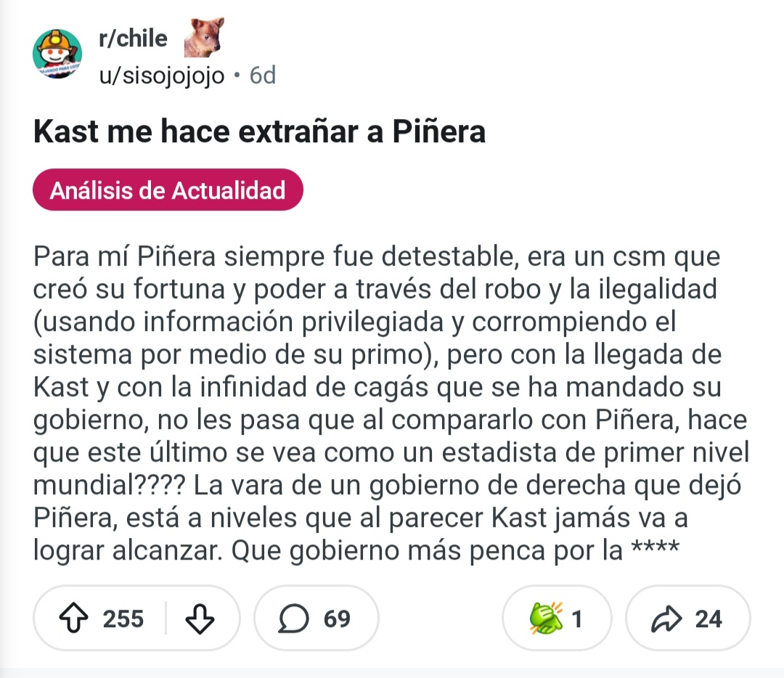784x678 pixels.
Task: Downvote the post using the down arrow
Action: click(200, 618)
